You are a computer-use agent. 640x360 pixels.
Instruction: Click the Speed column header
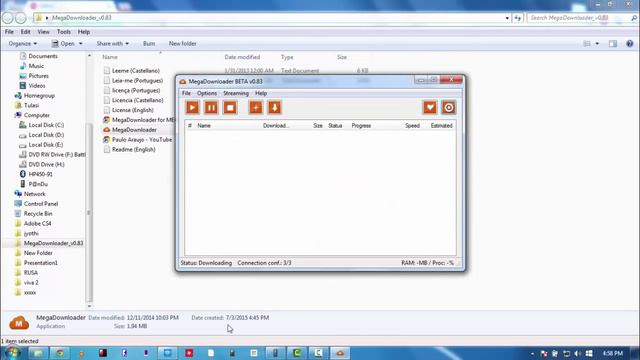tap(412, 126)
